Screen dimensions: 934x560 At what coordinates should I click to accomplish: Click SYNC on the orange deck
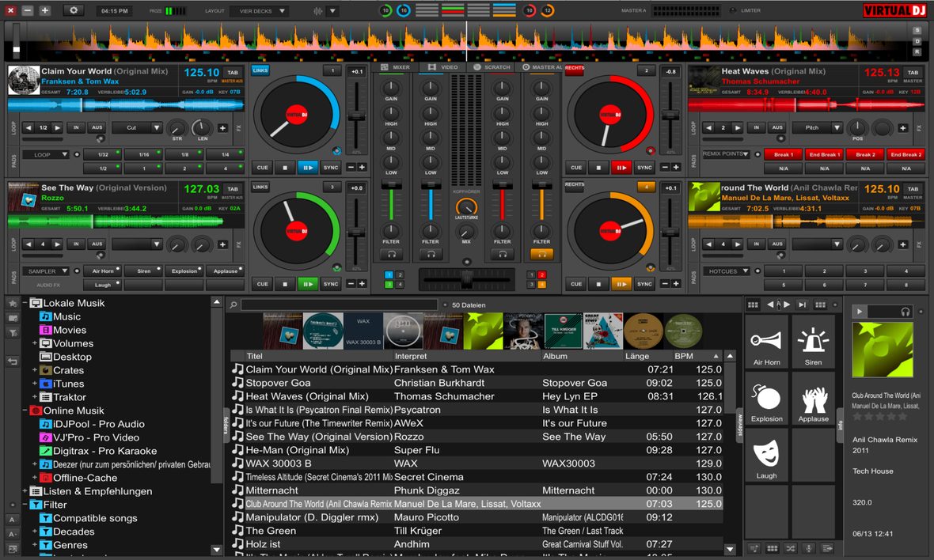click(x=644, y=284)
